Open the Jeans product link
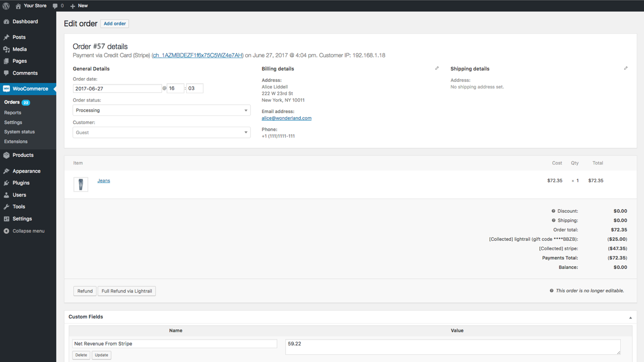This screenshot has height=362, width=644. (104, 180)
